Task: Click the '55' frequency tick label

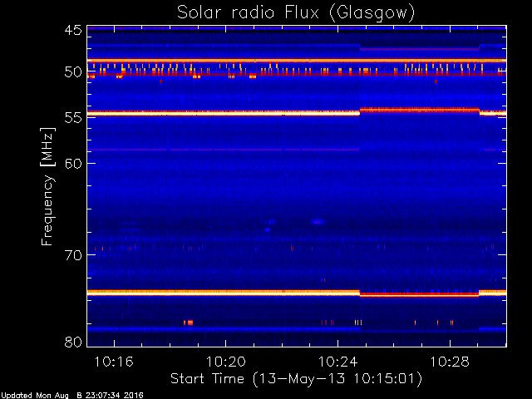Action: [x=73, y=118]
